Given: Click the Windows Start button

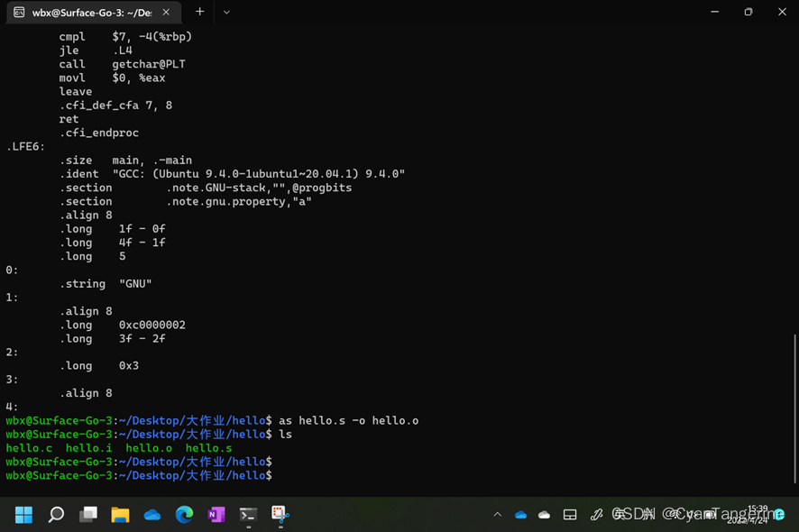Looking at the screenshot, I should click(x=23, y=515).
